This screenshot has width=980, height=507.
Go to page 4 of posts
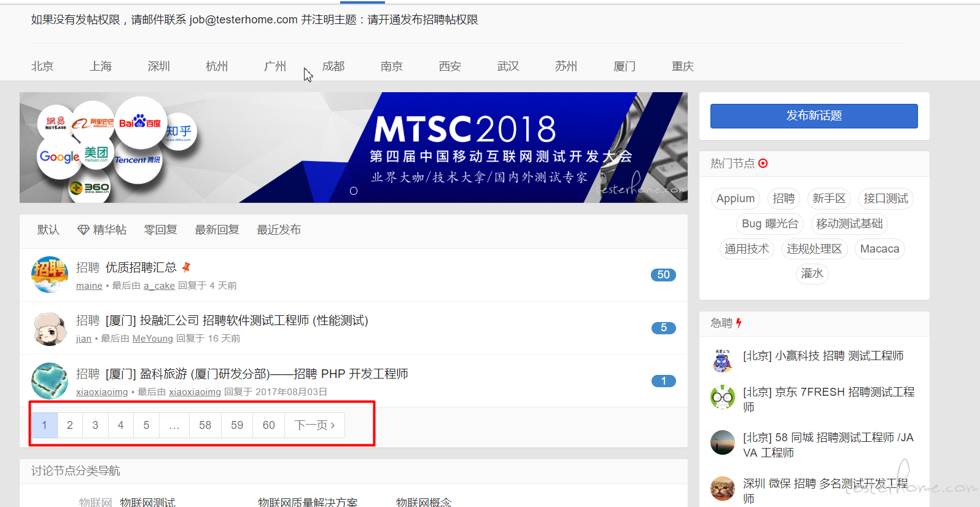click(121, 425)
